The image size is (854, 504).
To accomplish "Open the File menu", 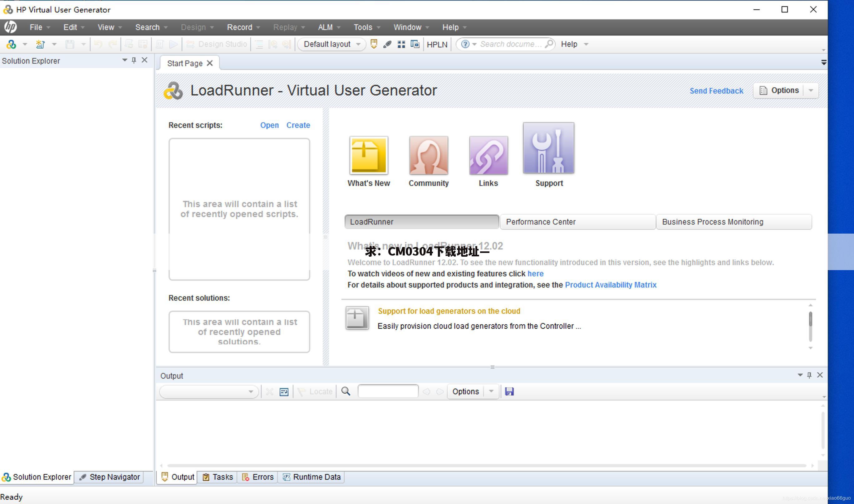I will click(40, 27).
